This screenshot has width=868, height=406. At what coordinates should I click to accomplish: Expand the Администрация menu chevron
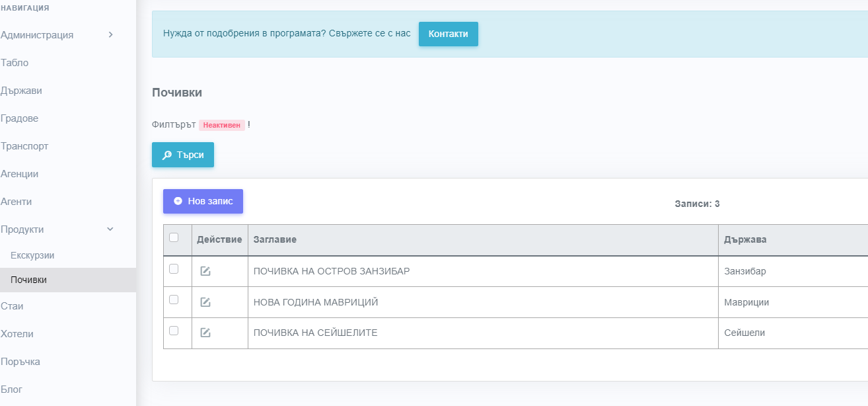(110, 35)
